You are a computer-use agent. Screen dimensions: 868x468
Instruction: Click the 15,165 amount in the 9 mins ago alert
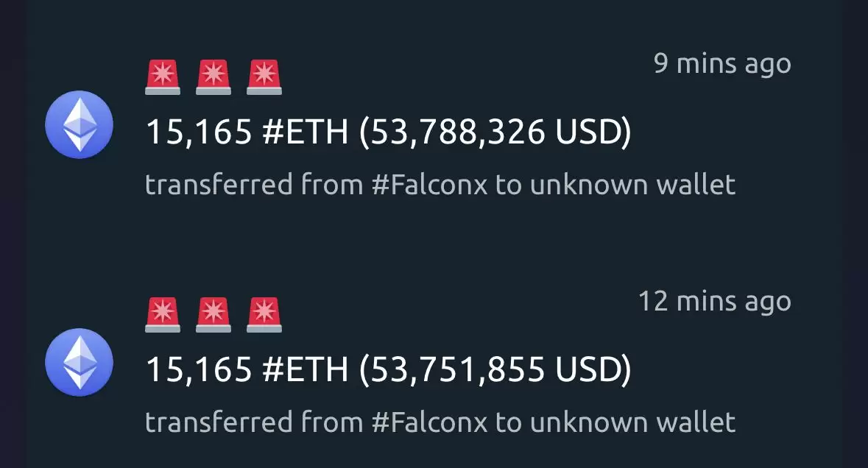200,132
